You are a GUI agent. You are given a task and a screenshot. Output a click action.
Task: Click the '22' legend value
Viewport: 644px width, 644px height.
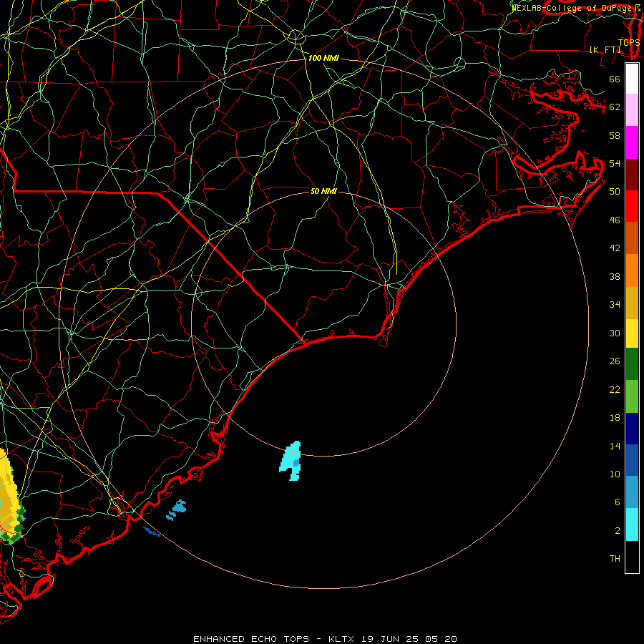click(615, 389)
